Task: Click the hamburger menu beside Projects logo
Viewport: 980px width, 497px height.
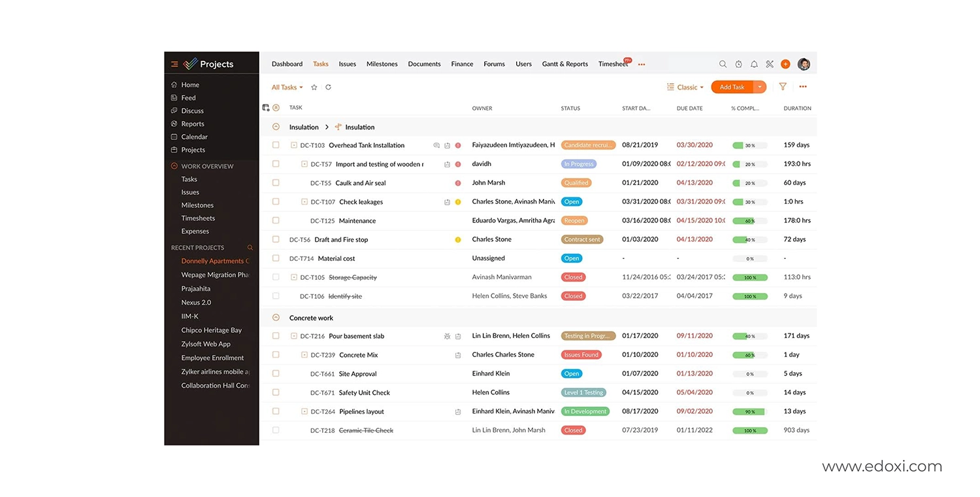Action: (174, 63)
